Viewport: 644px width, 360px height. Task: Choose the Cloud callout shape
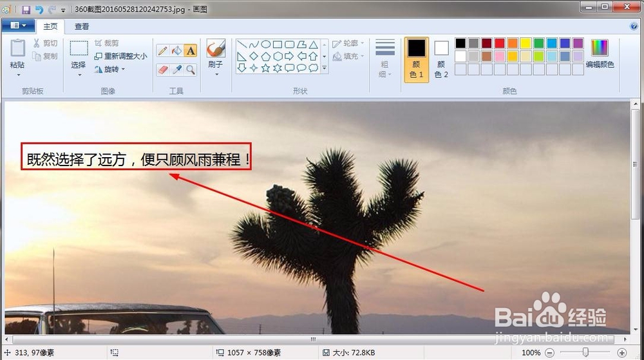pos(314,68)
